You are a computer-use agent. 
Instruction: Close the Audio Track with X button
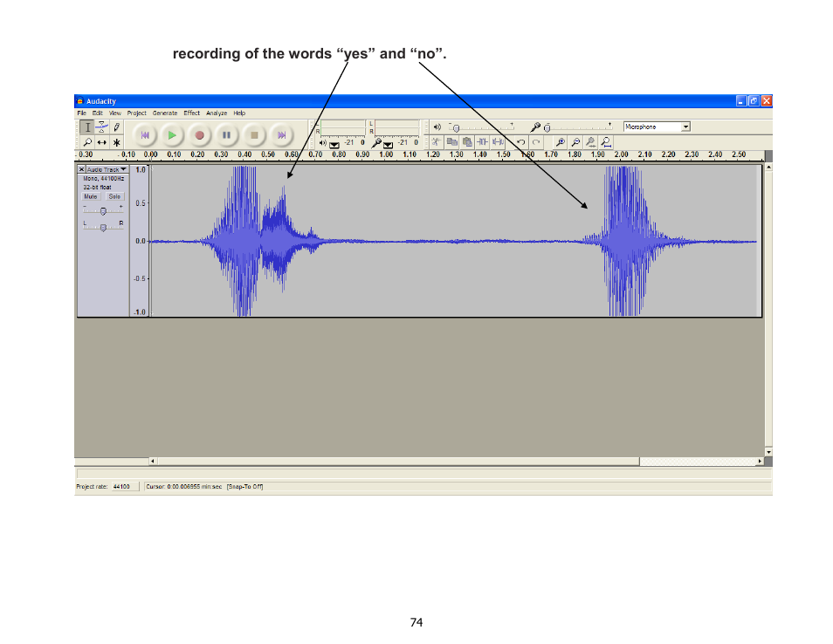81,169
